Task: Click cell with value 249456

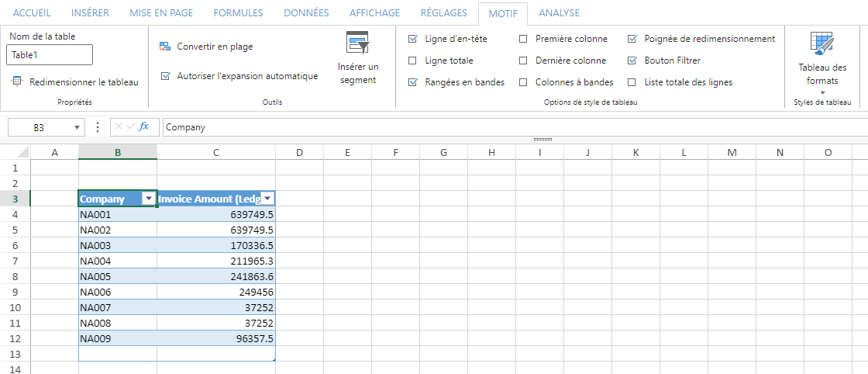Action: point(216,292)
